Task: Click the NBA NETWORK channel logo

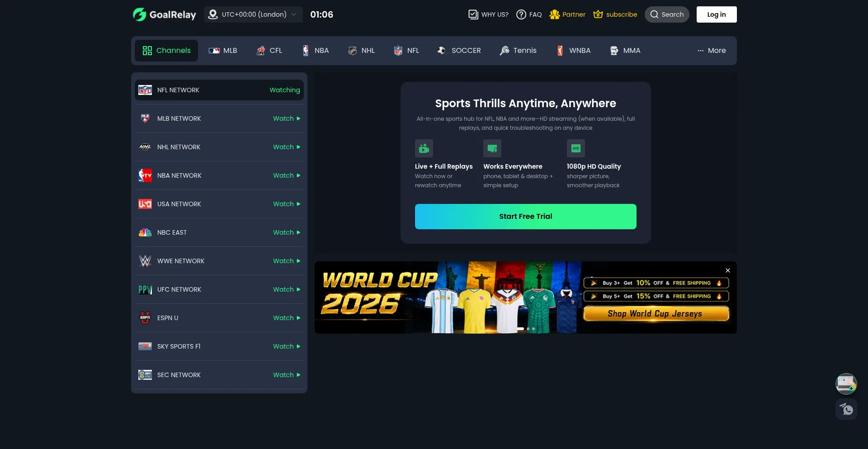Action: [145, 175]
